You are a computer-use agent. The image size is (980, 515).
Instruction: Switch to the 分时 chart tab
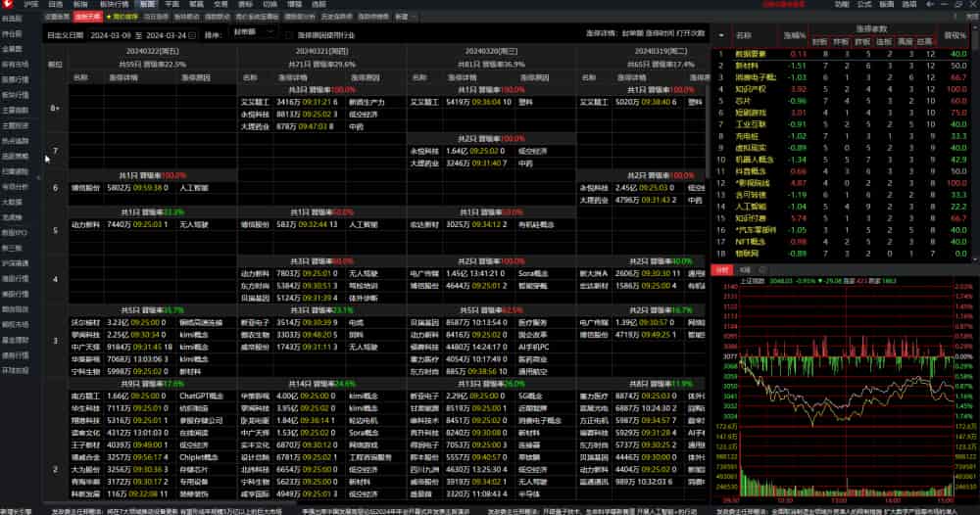click(722, 270)
